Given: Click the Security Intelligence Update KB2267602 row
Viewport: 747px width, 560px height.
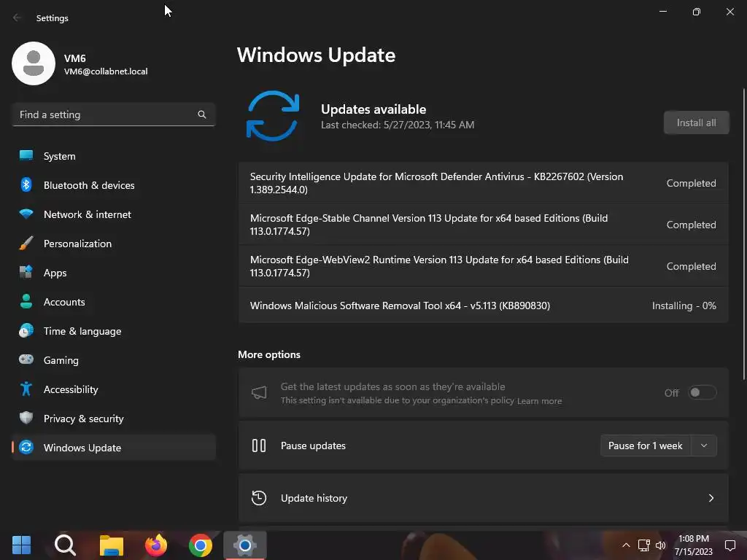Looking at the screenshot, I should pos(484,183).
